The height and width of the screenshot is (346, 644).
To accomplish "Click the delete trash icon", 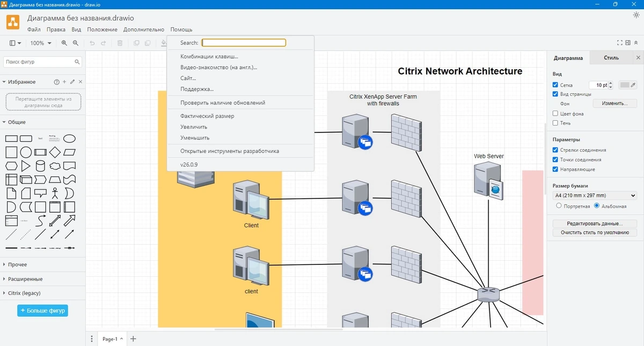I will [120, 43].
